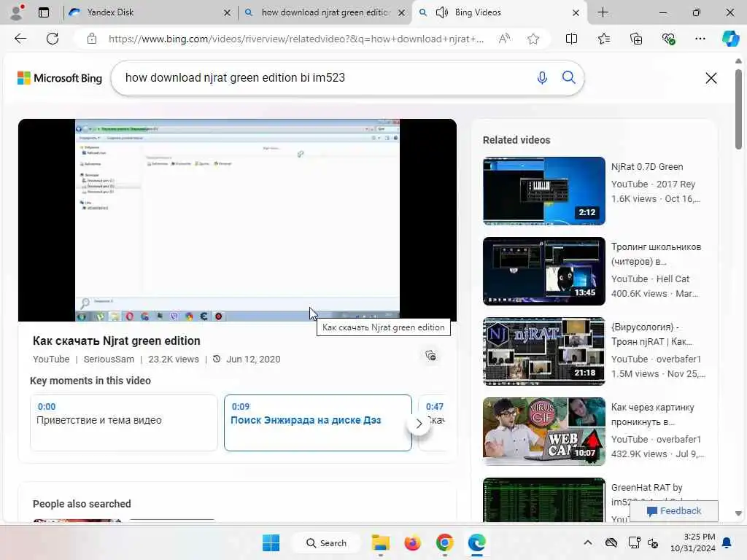Open the 21:18 njRAT video thumbnail

pos(543,351)
